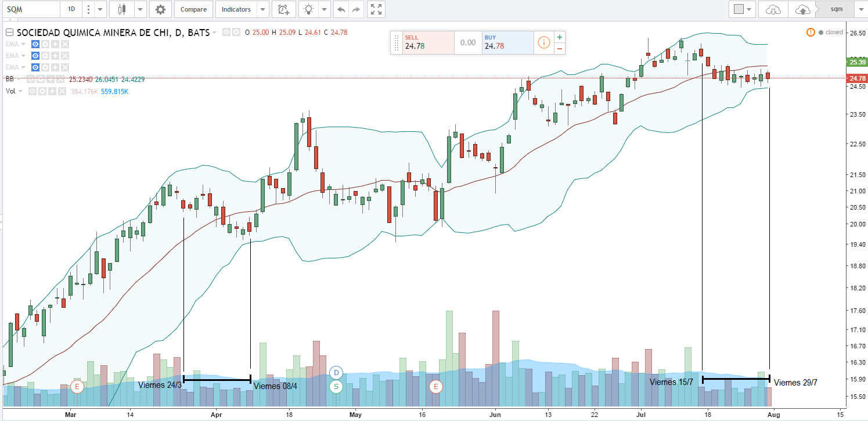The width and height of the screenshot is (868, 421).
Task: Undo the last chart action
Action: (341, 9)
